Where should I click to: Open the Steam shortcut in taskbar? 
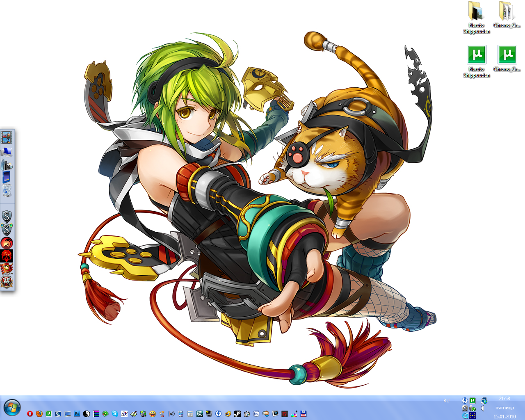pyautogui.click(x=237, y=414)
